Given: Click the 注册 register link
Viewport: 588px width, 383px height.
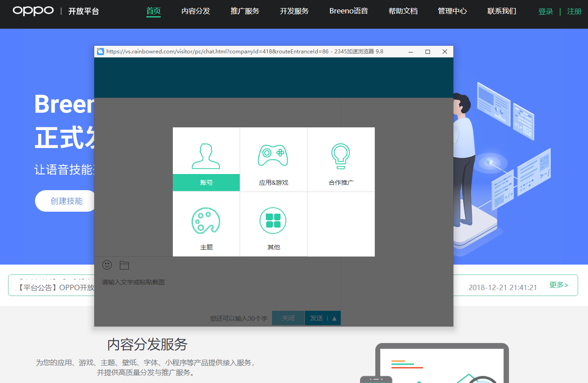Looking at the screenshot, I should pyautogui.click(x=575, y=12).
